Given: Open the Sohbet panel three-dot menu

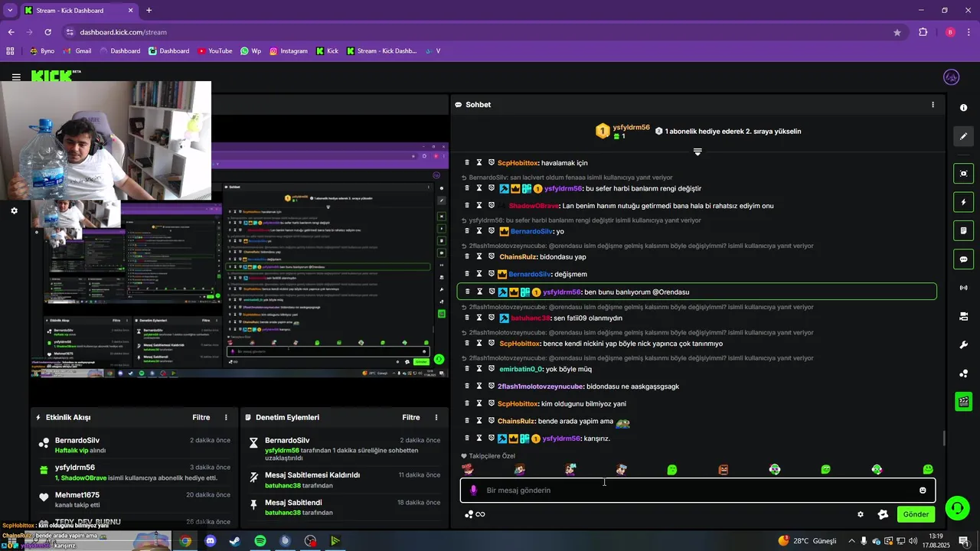Looking at the screenshot, I should (x=933, y=105).
